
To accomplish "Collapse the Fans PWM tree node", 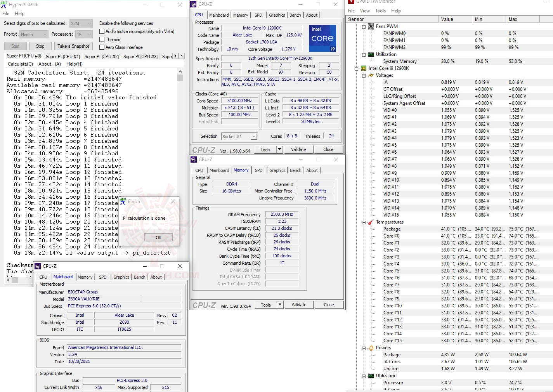I will coord(364,27).
